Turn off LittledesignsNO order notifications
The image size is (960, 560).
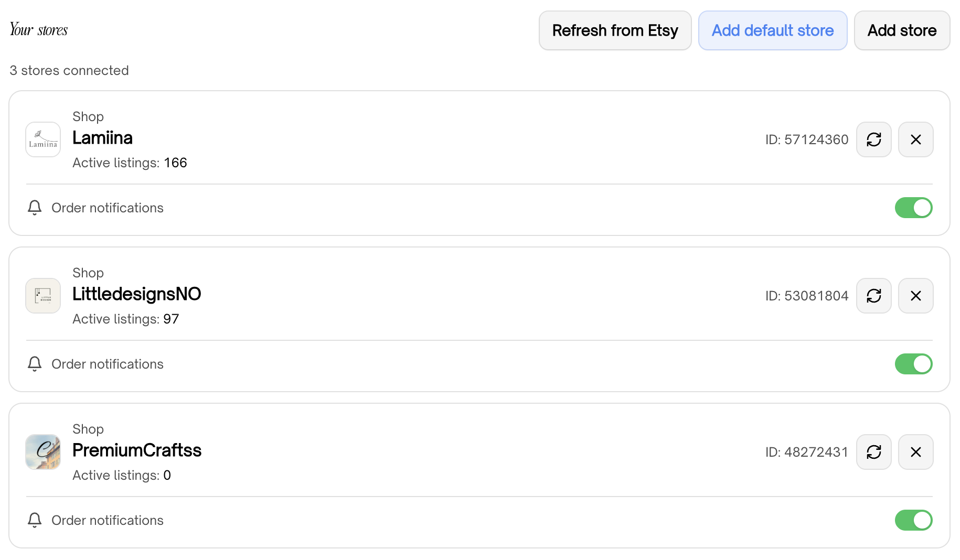(913, 364)
